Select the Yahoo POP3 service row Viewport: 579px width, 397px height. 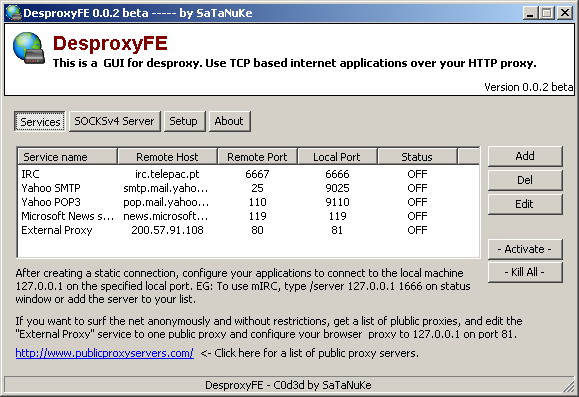248,202
